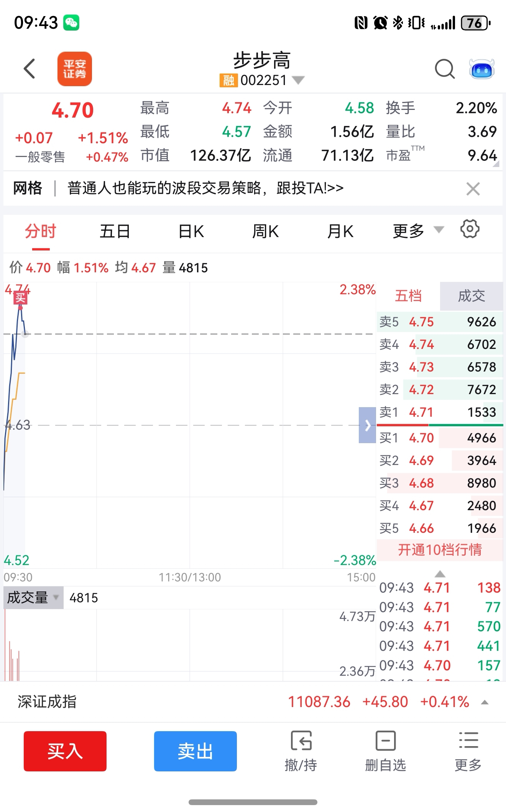Expand the stock switcher arrow beside 002251
The height and width of the screenshot is (812, 506).
click(298, 80)
